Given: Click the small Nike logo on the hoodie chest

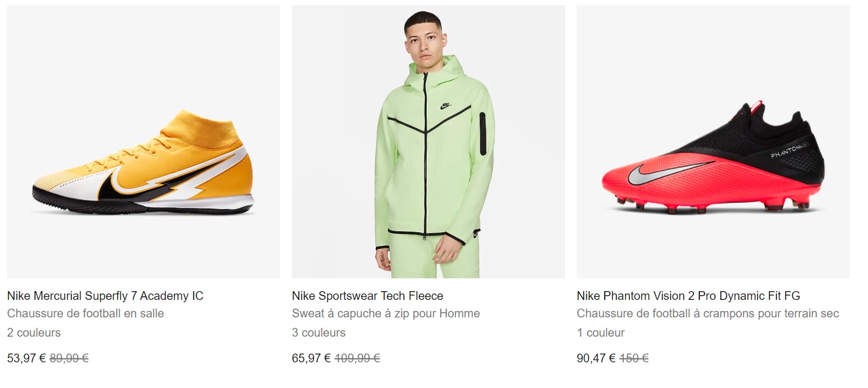Looking at the screenshot, I should [446, 106].
